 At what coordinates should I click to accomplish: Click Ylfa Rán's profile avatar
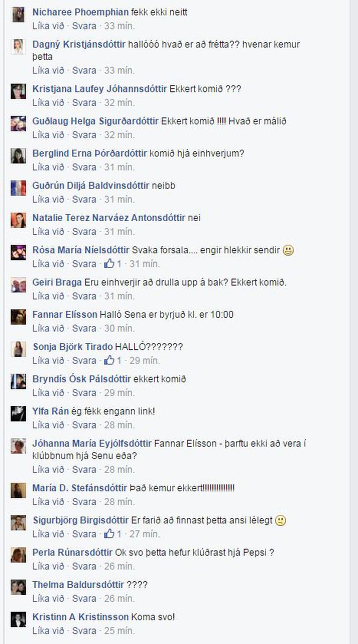coord(19,414)
